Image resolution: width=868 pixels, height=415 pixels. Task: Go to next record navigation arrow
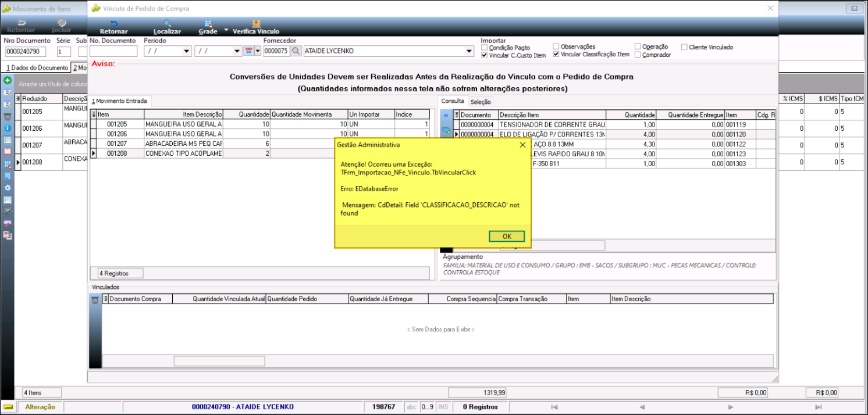point(731,407)
